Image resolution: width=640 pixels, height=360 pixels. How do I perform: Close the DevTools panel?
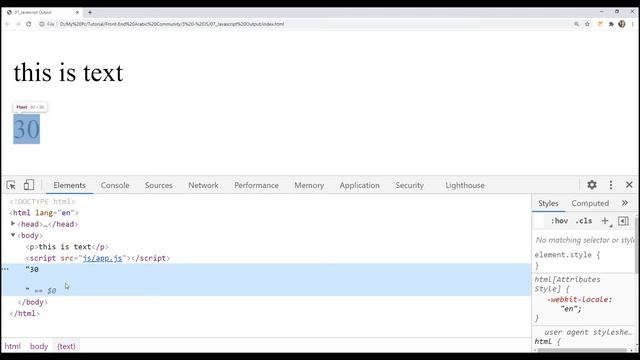click(629, 185)
